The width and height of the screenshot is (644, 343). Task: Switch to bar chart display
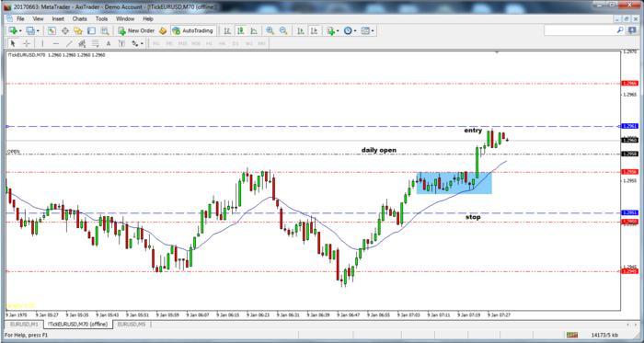[x=227, y=30]
